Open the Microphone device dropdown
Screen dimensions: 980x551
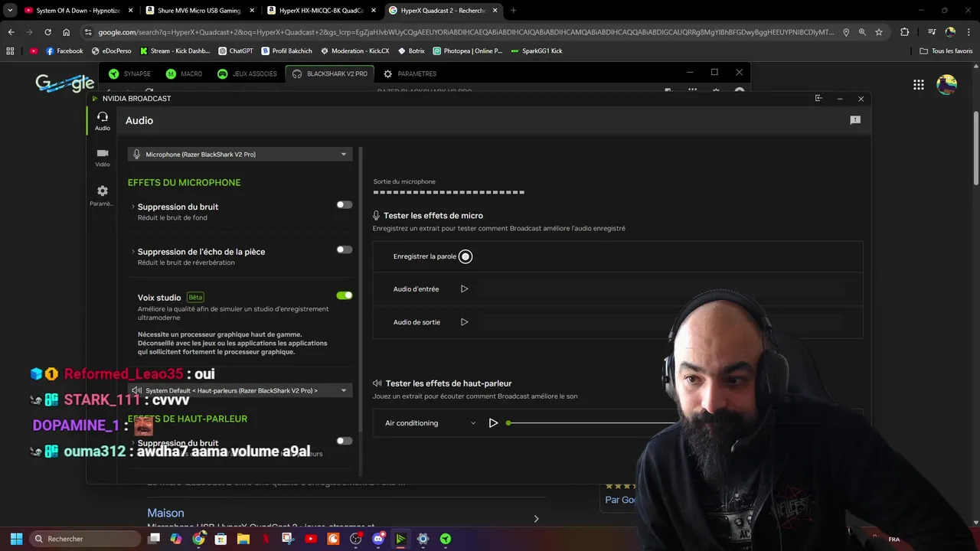coord(240,155)
